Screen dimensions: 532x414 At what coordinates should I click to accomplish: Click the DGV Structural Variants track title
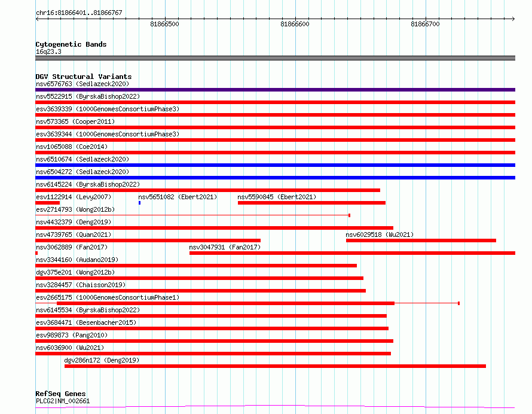[84, 77]
